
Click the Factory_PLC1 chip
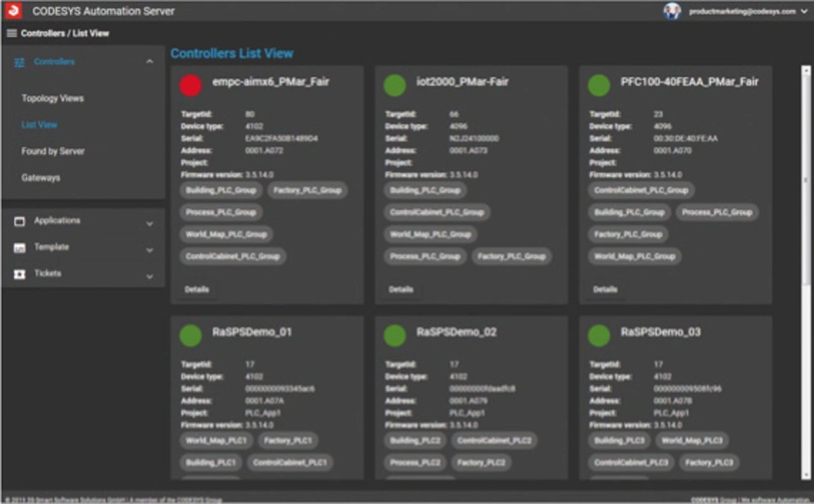click(288, 440)
